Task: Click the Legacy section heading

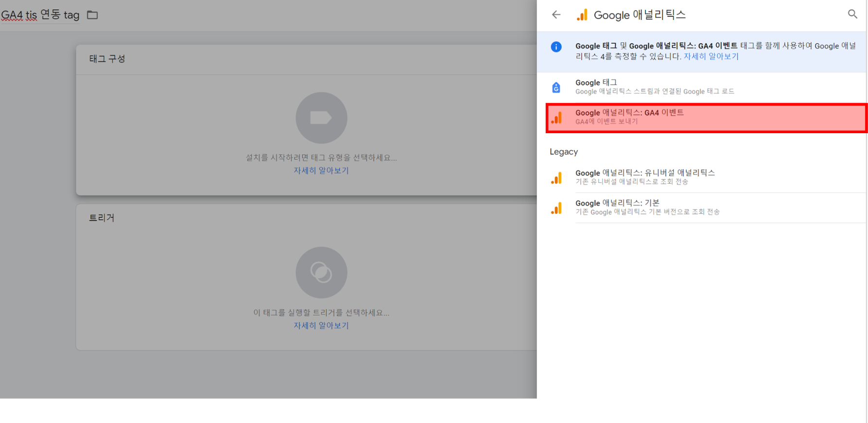Action: click(564, 152)
